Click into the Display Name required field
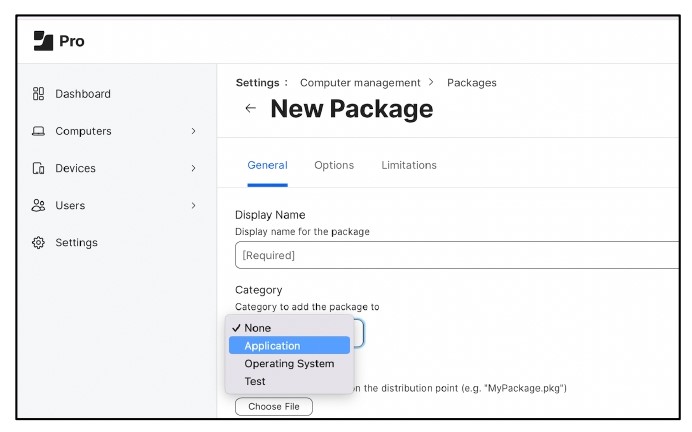Viewport: 692px width, 432px height. 457,255
